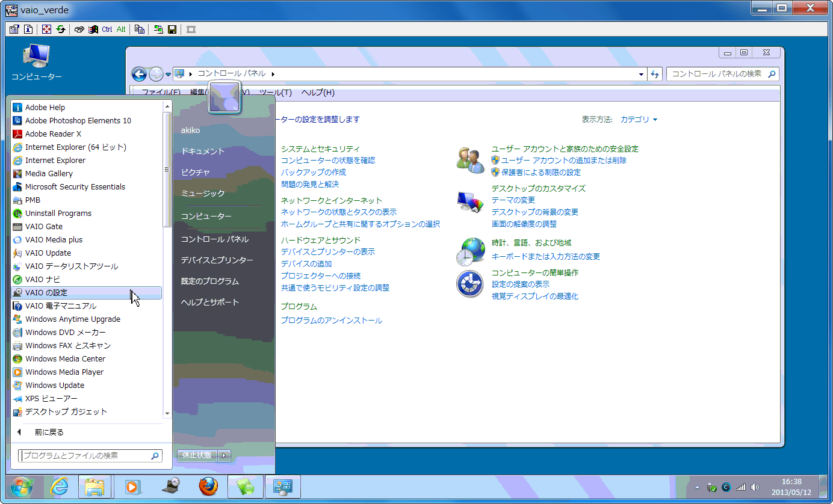Open shutdown options arrow next to 休止状態
This screenshot has height=504, width=833.
(225, 455)
